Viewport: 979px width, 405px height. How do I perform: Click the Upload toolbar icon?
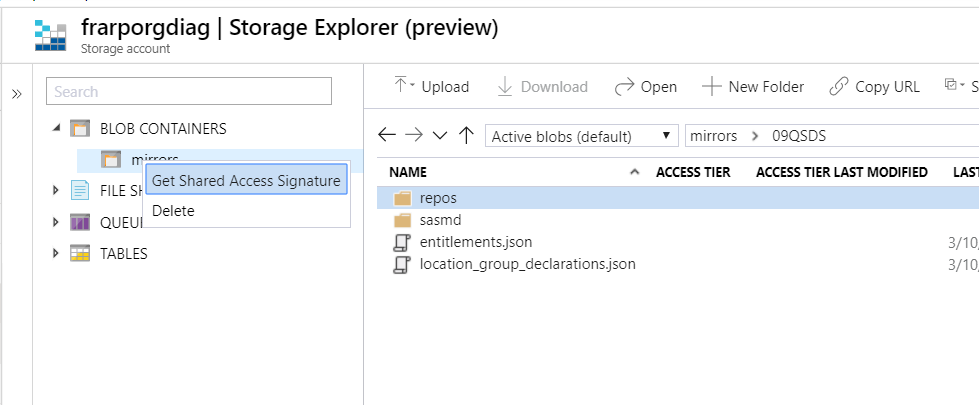point(402,86)
